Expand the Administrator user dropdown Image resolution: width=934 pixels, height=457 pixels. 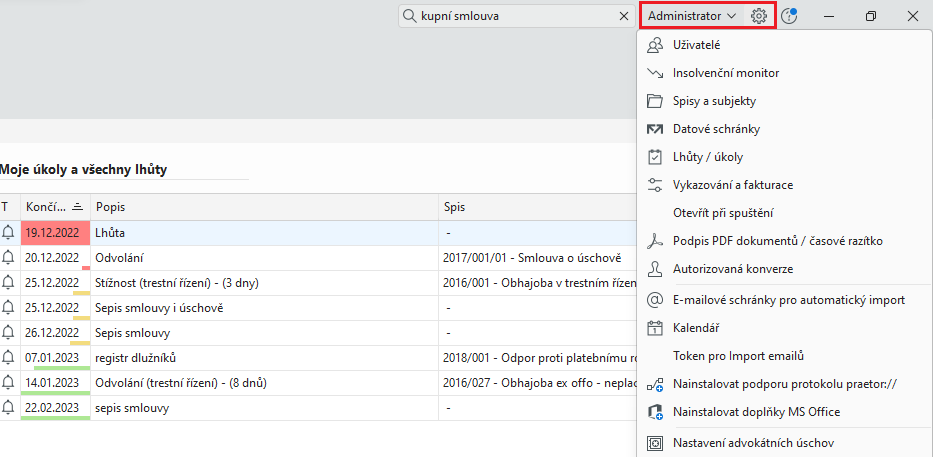pos(692,16)
